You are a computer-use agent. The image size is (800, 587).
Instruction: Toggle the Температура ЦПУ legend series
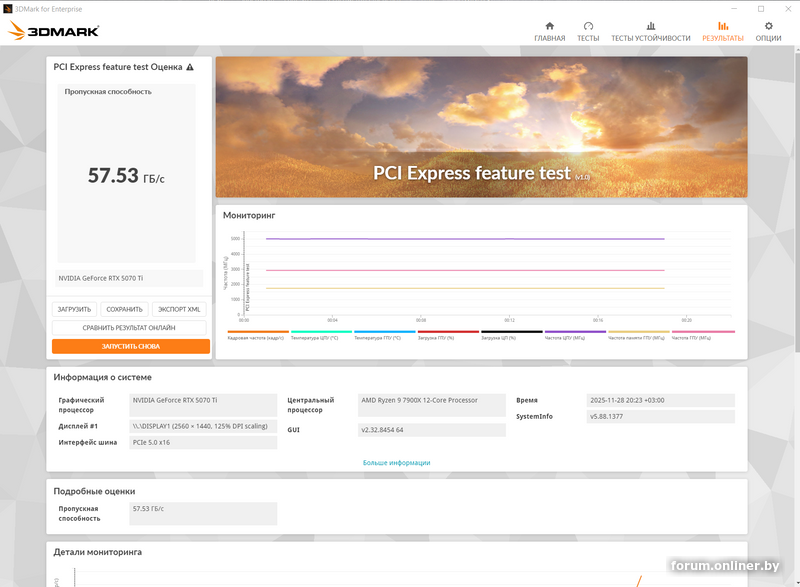(x=320, y=337)
